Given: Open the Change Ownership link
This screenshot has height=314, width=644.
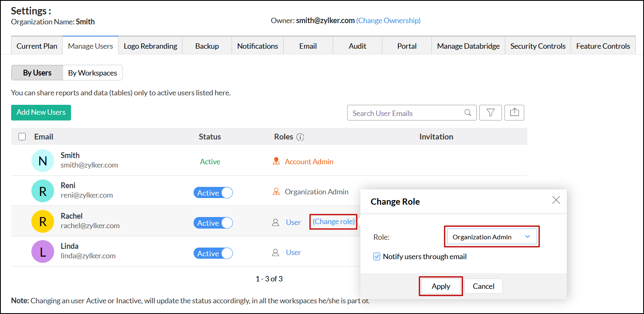Looking at the screenshot, I should (388, 20).
